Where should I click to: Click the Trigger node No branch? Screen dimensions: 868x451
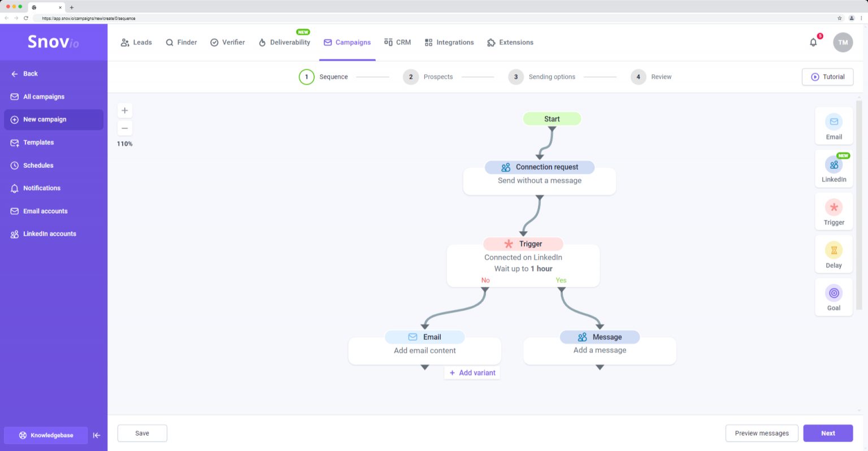pyautogui.click(x=485, y=280)
